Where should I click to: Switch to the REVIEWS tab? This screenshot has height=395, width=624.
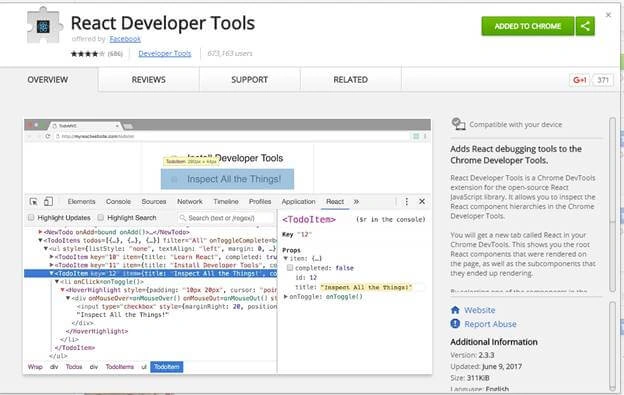pyautogui.click(x=148, y=80)
